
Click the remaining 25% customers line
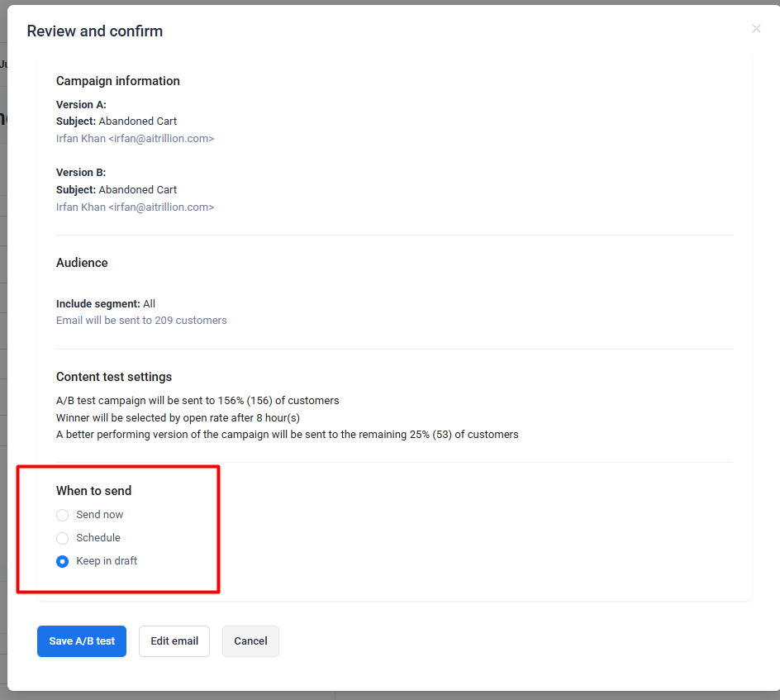287,435
